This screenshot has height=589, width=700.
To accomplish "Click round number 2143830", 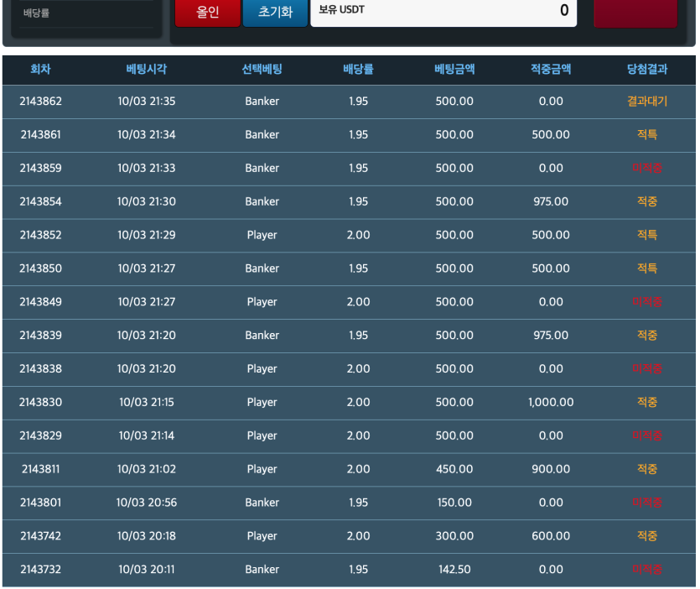I will pyautogui.click(x=40, y=403).
